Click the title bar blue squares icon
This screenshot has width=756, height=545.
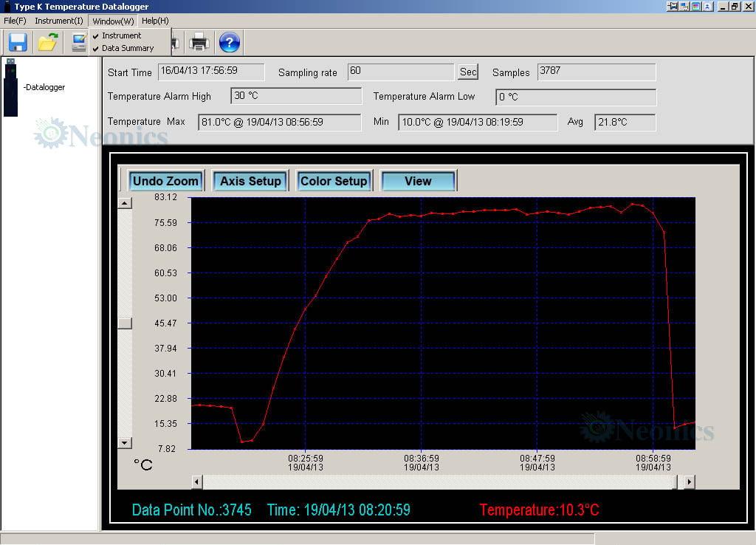pos(684,6)
